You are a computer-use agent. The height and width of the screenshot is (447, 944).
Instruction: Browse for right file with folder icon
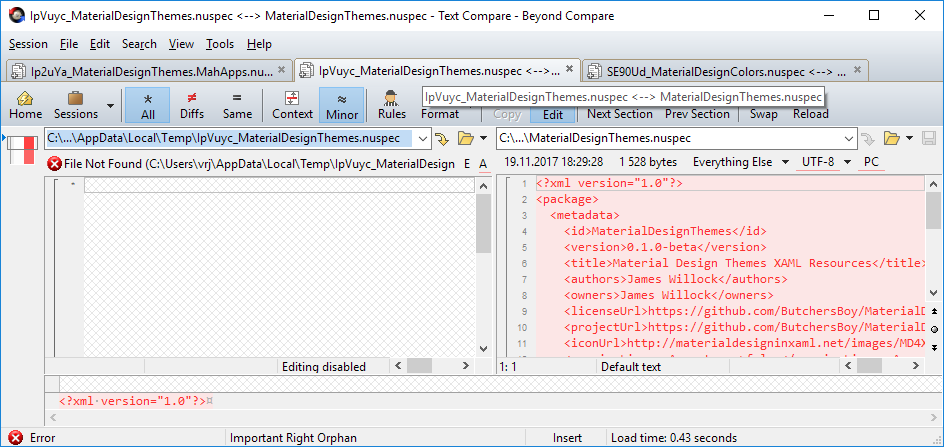(892, 139)
